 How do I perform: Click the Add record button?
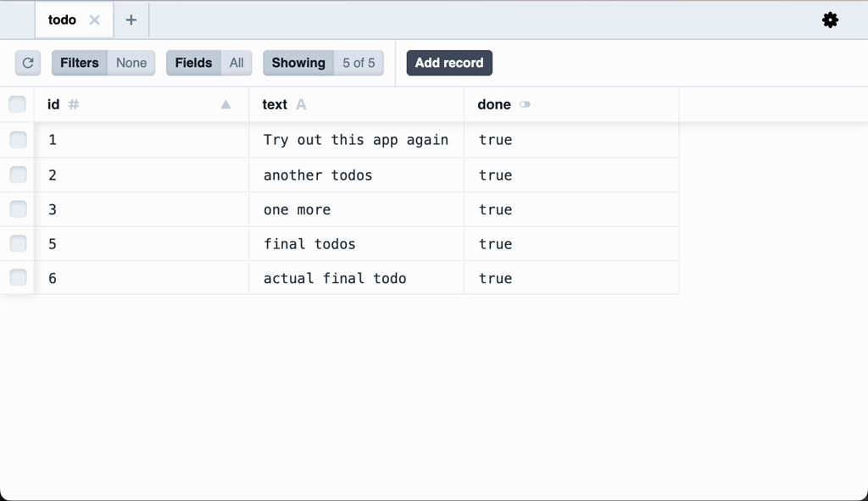448,62
